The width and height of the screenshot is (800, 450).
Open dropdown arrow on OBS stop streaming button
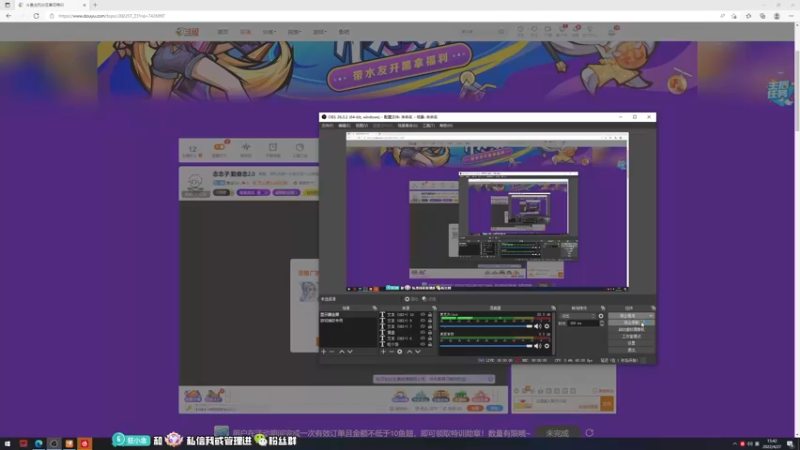tap(651, 316)
